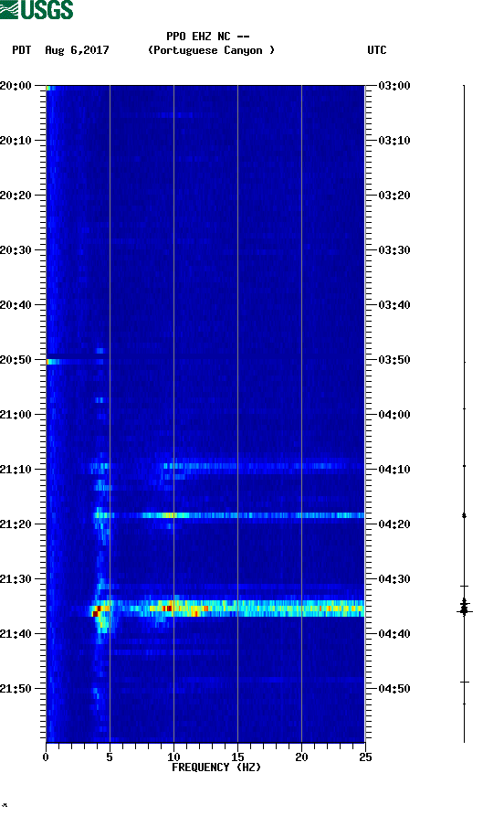This screenshot has width=504, height=815.
Task: Click the 10 Hz frequency axis label
Action: [173, 757]
